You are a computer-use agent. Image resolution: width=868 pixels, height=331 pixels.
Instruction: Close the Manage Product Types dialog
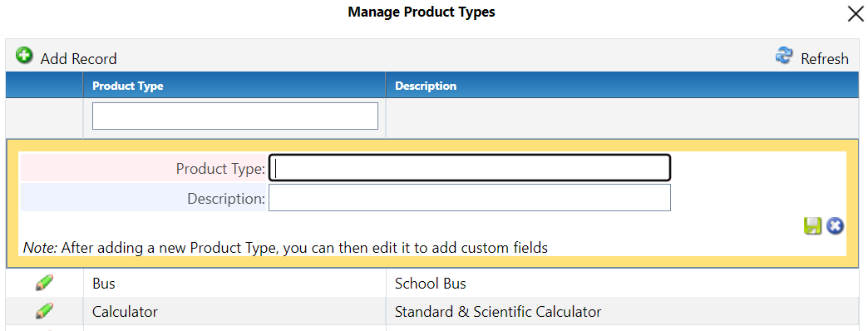(x=856, y=14)
